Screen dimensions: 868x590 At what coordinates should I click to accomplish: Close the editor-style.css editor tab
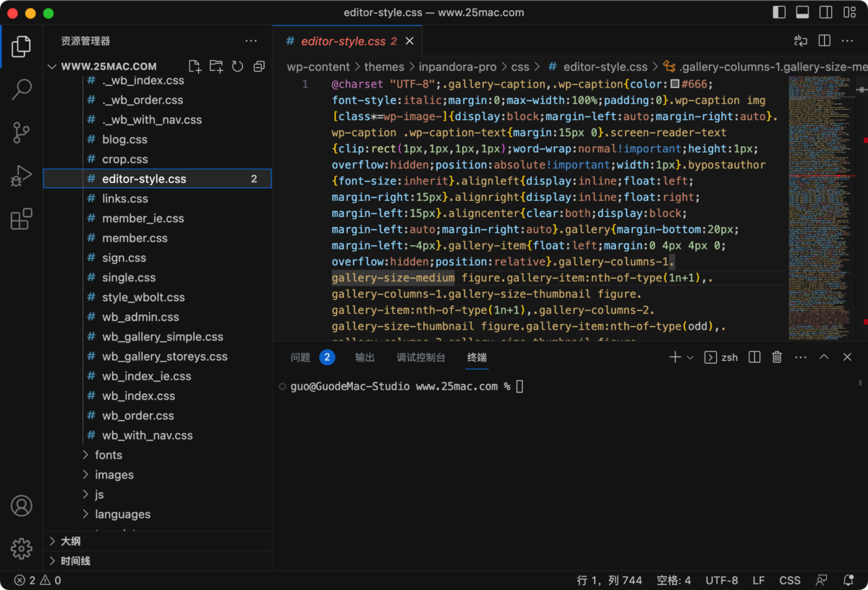[x=409, y=41]
